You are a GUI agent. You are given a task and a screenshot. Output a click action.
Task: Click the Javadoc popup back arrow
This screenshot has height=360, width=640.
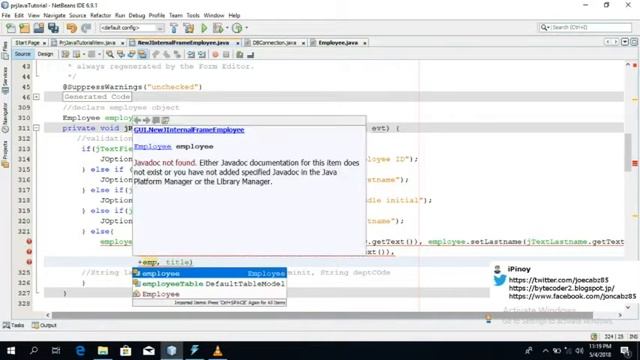point(138,120)
